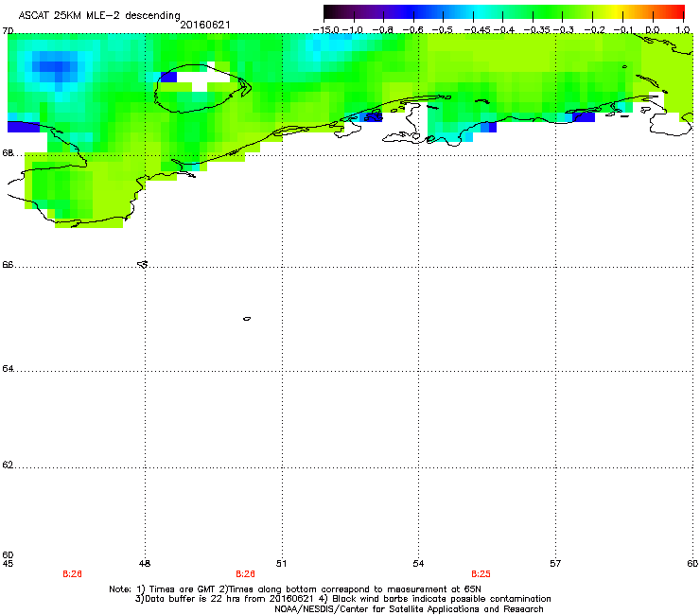Click the longitude label "45"
This screenshot has height=615, width=700.
(8, 564)
